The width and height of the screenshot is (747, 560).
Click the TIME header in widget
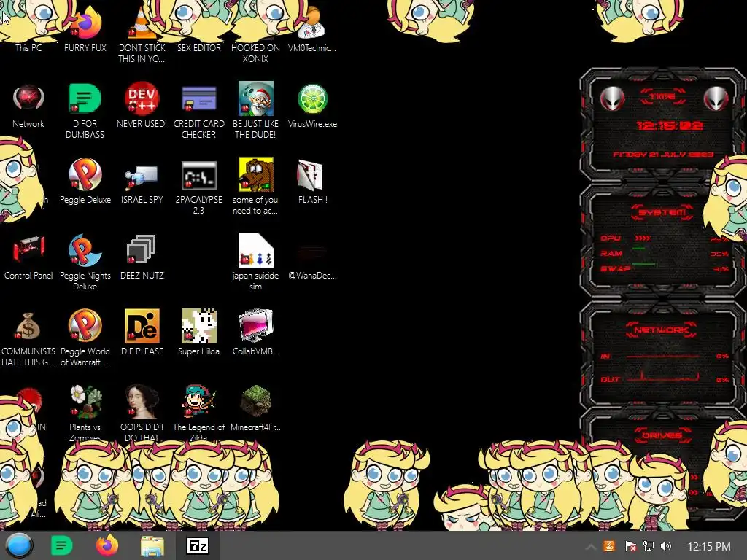(662, 97)
